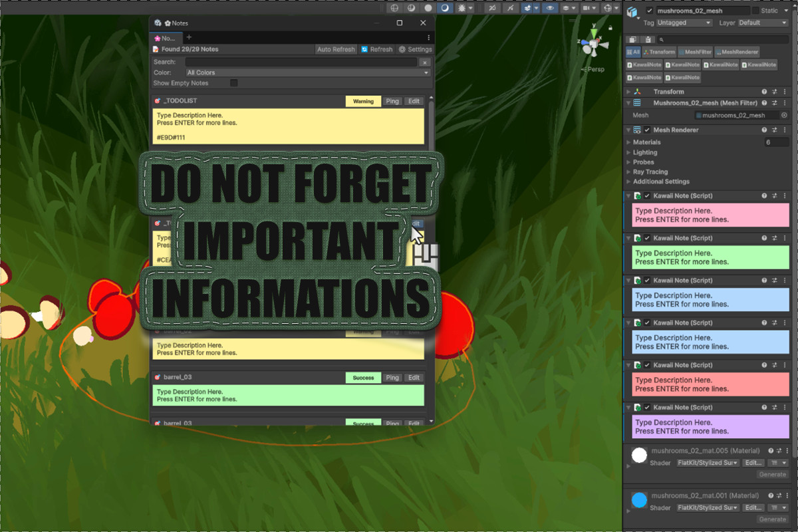Viewport: 798px width, 532px height.
Task: Filter Inspector to the Transform component
Action: point(659,52)
